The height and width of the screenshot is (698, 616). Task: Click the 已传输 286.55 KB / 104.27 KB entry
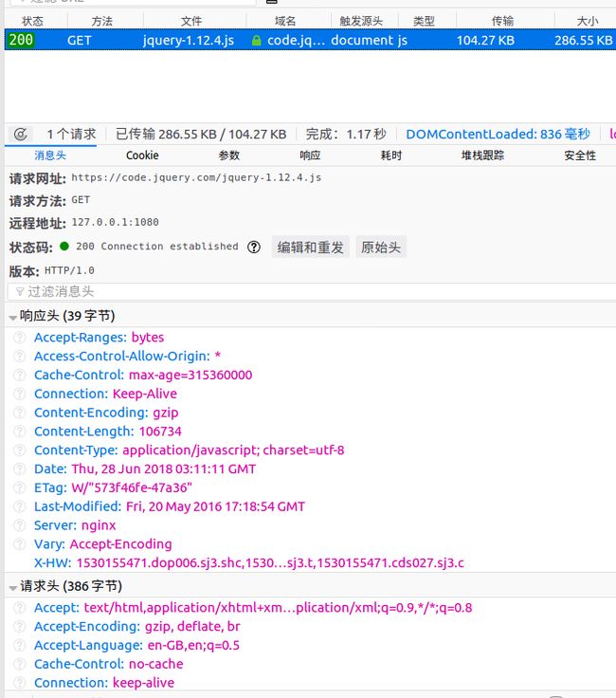[201, 134]
